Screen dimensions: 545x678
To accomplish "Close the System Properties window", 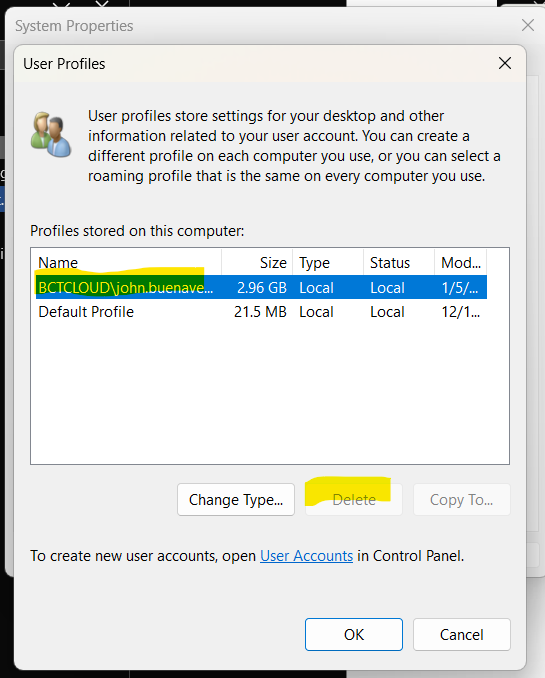I will pos(528,25).
